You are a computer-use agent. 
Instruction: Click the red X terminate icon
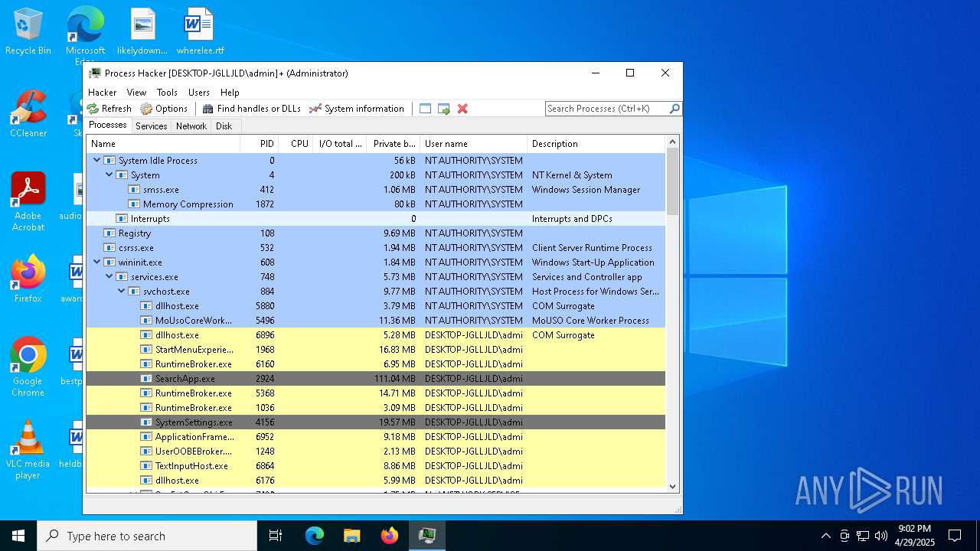click(462, 109)
